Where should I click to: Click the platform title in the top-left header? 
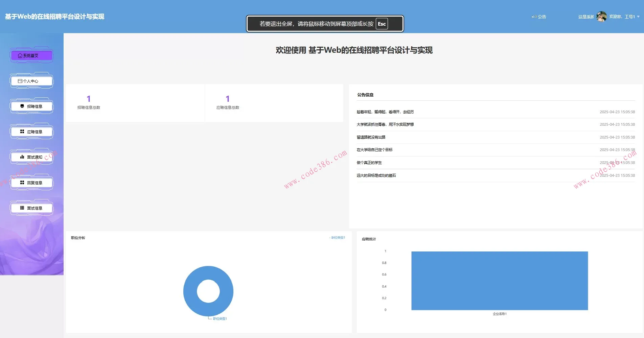click(x=54, y=17)
